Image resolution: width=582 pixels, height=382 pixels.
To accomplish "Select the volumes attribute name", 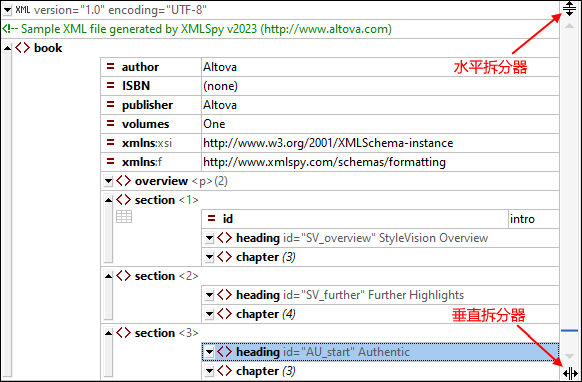I will pos(146,124).
